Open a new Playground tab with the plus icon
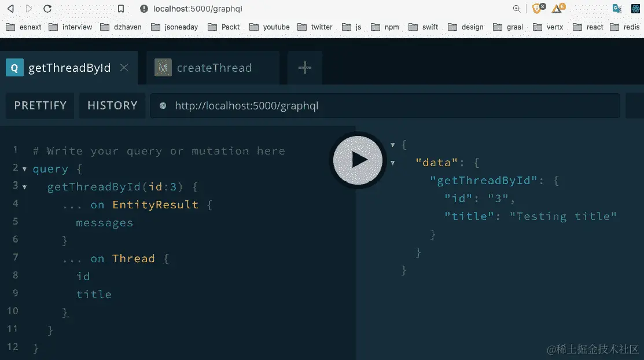Screen dimensions: 644x360 coord(304,68)
